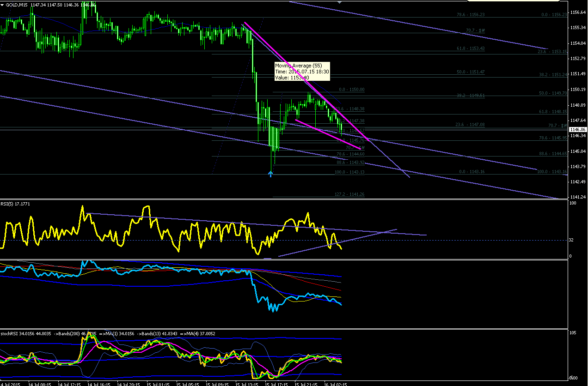Click the 50.0 - 1151.47 Fibonacci label

(470, 72)
